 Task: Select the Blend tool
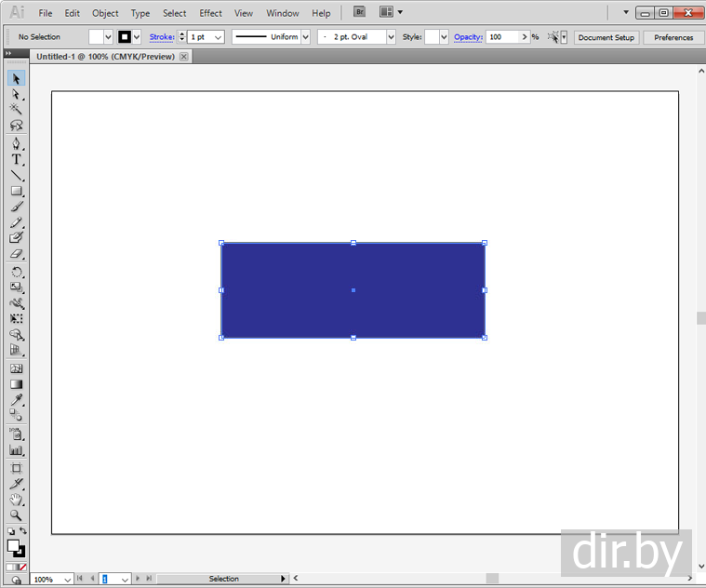click(x=16, y=415)
